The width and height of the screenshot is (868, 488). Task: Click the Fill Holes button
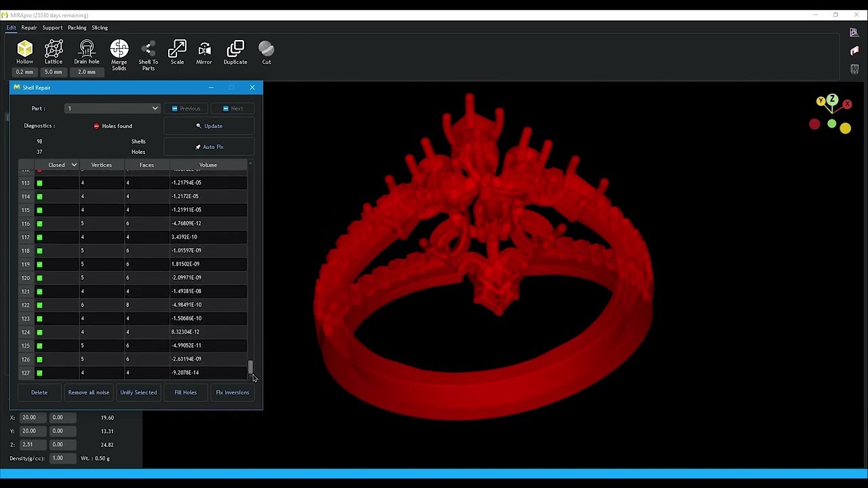[186, 392]
